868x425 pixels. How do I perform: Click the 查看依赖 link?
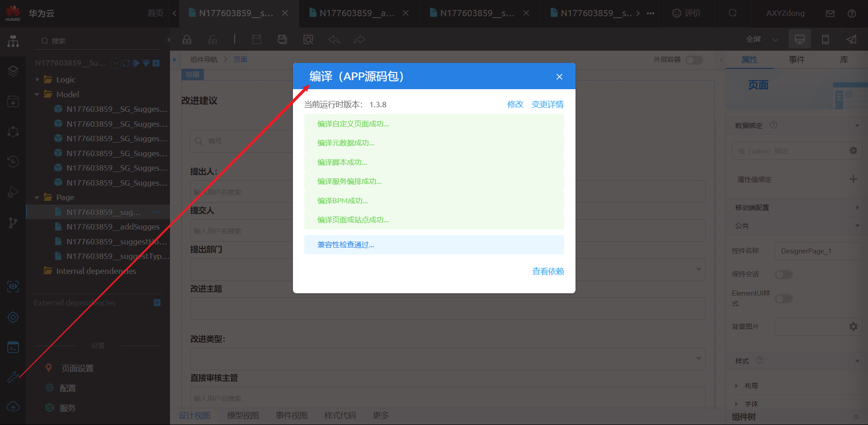pyautogui.click(x=548, y=271)
